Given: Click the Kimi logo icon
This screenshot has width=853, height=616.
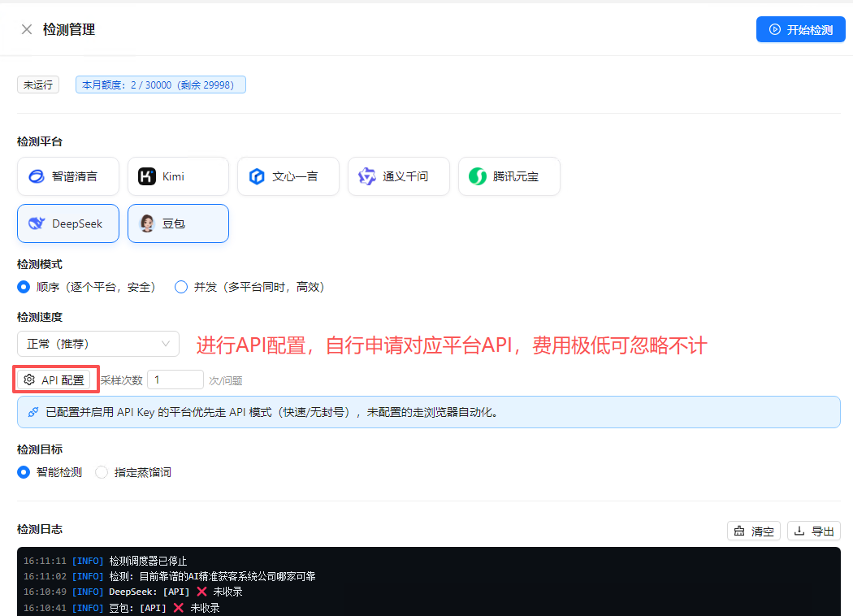Looking at the screenshot, I should pos(147,176).
